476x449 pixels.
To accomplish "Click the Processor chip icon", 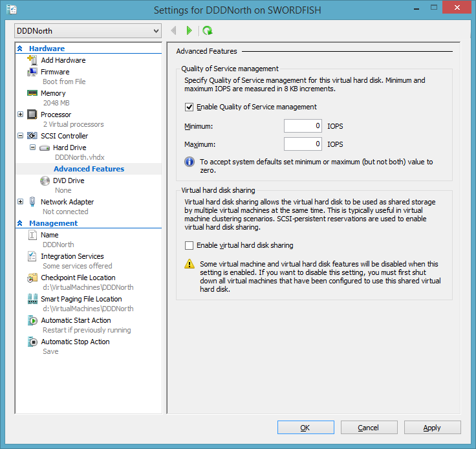I will point(32,115).
